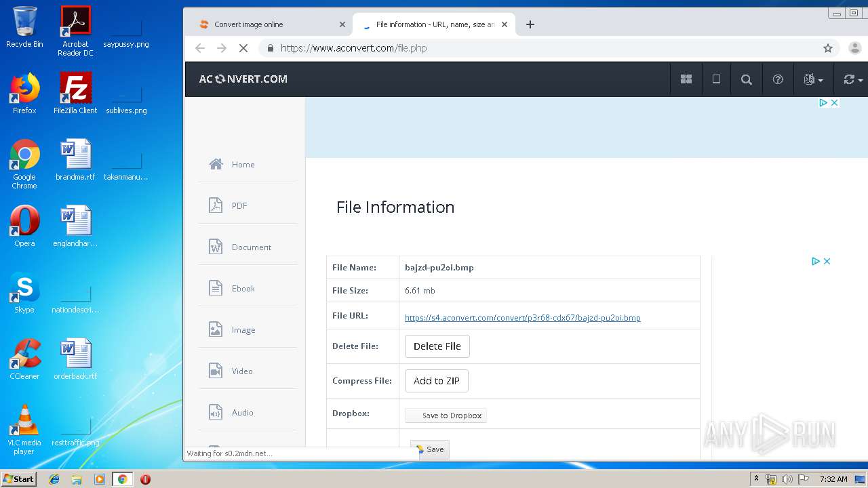Click the Save to Dropbox button
This screenshot has width=868, height=488.
(x=446, y=415)
